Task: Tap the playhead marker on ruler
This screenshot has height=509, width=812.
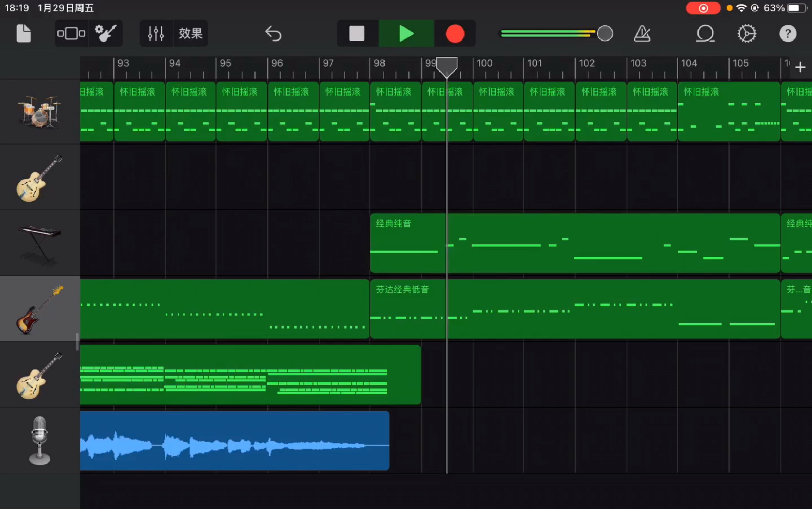Action: pyautogui.click(x=447, y=67)
